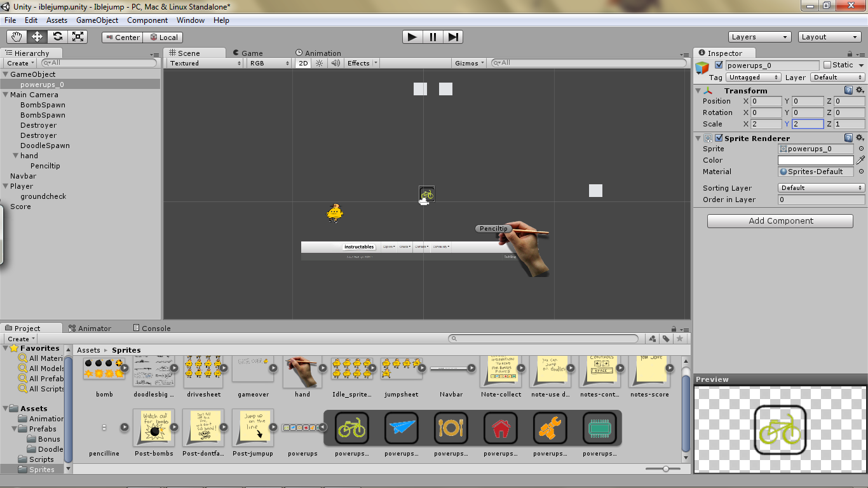Click the Step forward button

(x=453, y=37)
